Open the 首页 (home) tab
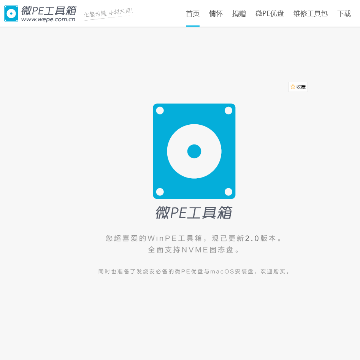This screenshot has width=360, height=360. 193,14
